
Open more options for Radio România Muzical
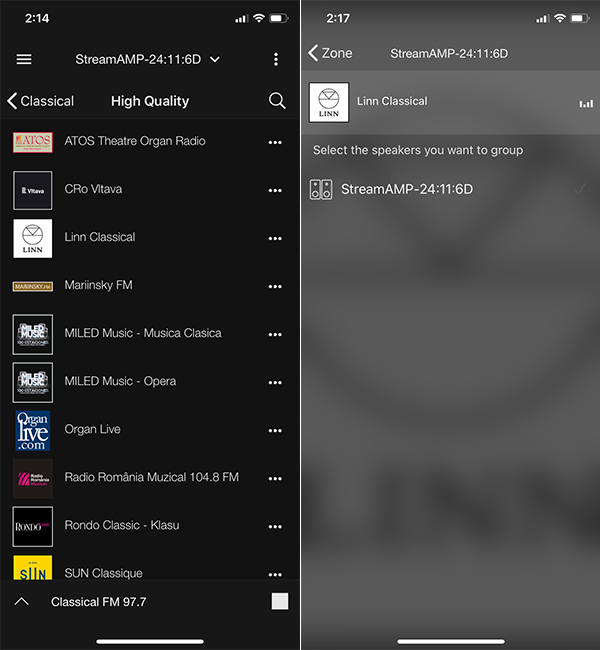(275, 479)
